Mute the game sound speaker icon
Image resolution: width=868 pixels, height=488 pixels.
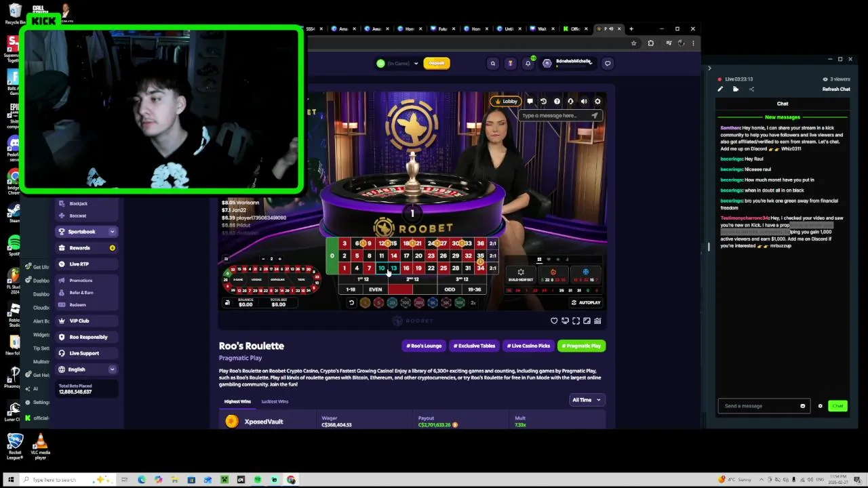coord(584,101)
